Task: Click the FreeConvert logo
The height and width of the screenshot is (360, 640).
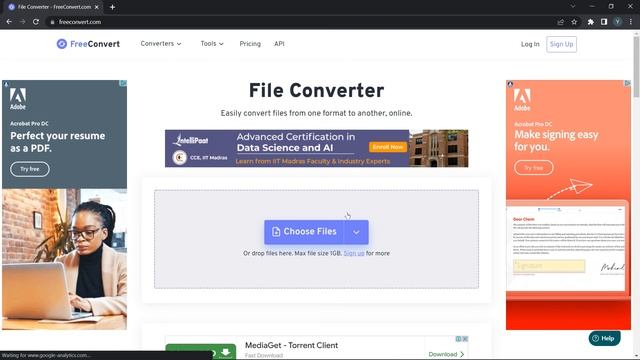Action: pyautogui.click(x=88, y=44)
